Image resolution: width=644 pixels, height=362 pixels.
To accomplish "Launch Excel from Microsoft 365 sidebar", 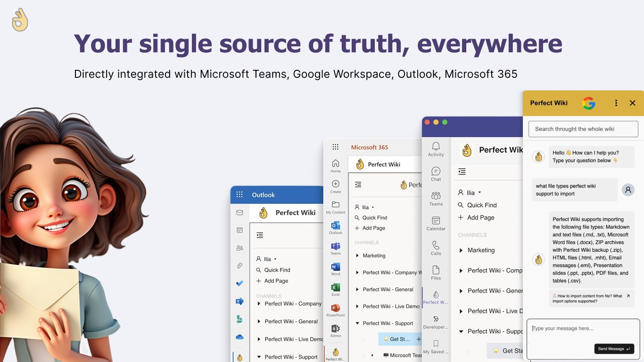I will 336,289.
